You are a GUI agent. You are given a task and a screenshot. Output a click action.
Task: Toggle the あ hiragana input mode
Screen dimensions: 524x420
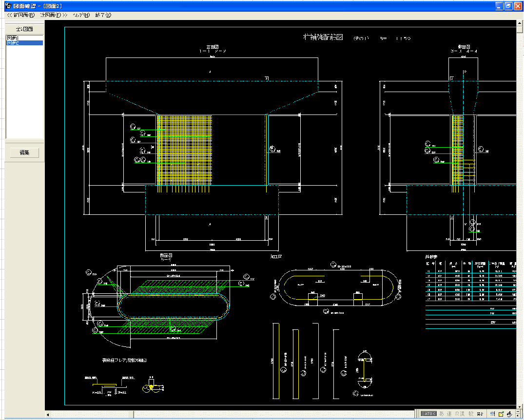coord(442,414)
